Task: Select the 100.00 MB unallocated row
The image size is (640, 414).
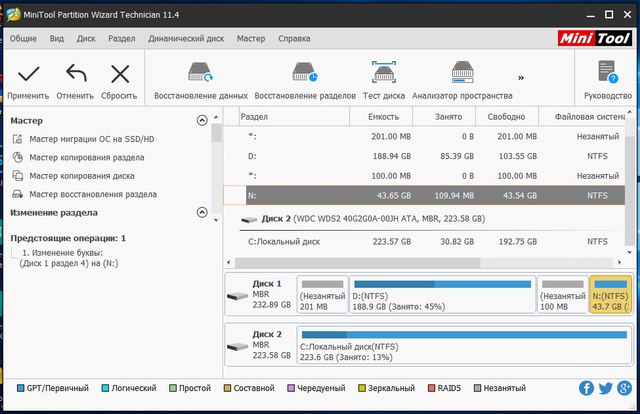Action: pos(424,176)
